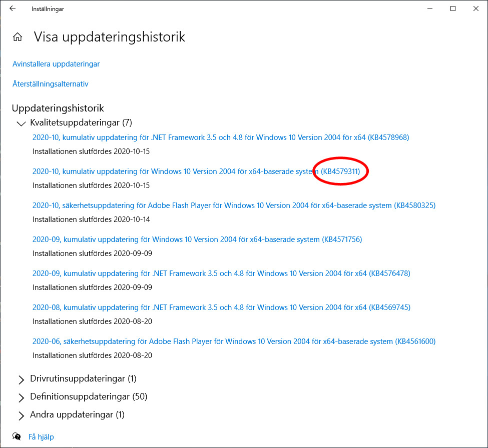
Task: Open KB4561600 Flash Player security update
Action: pos(233,341)
